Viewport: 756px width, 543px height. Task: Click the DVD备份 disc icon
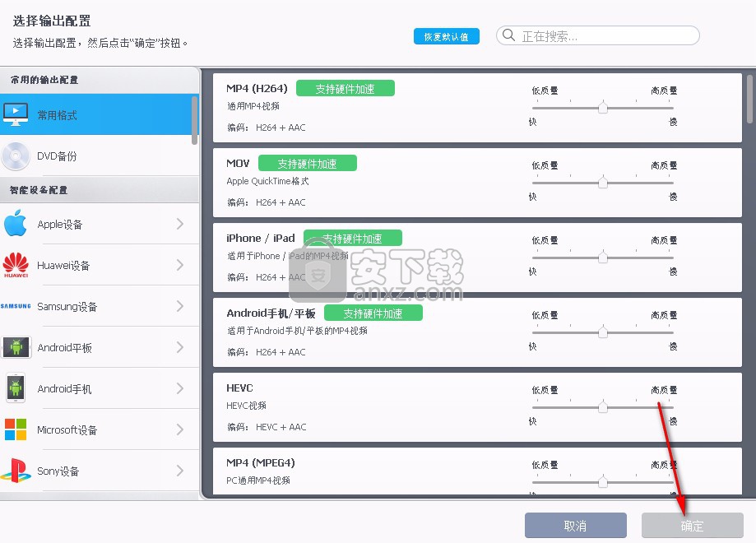point(16,155)
